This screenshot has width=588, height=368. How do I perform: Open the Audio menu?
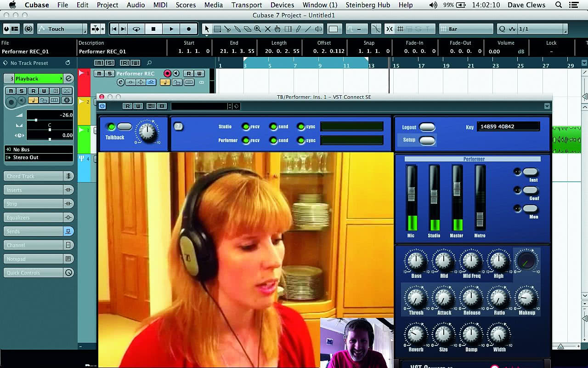pyautogui.click(x=136, y=5)
